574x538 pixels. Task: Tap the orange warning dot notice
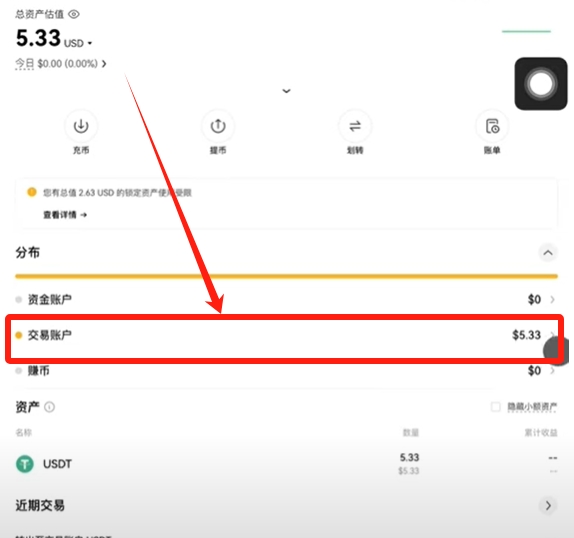[32, 192]
